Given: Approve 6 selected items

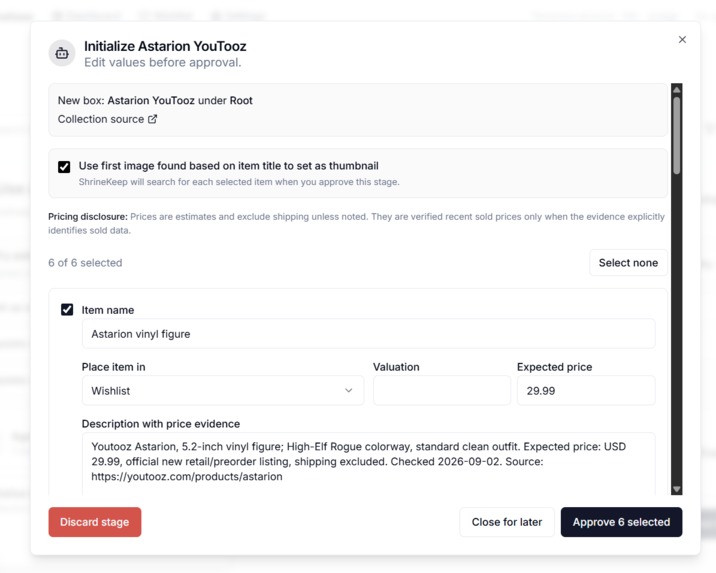Looking at the screenshot, I should pos(621,522).
